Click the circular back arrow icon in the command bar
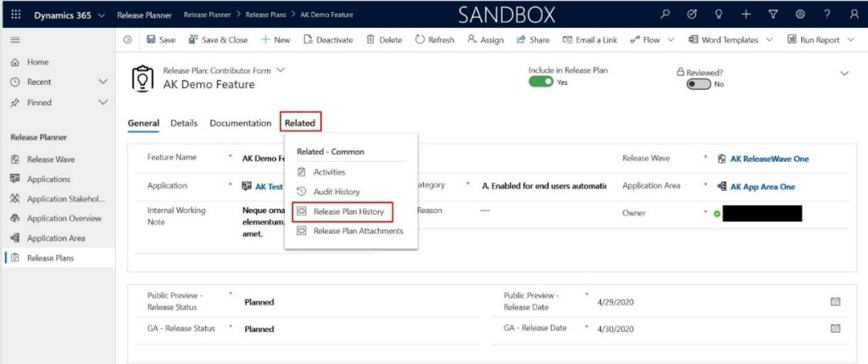 pos(128,40)
